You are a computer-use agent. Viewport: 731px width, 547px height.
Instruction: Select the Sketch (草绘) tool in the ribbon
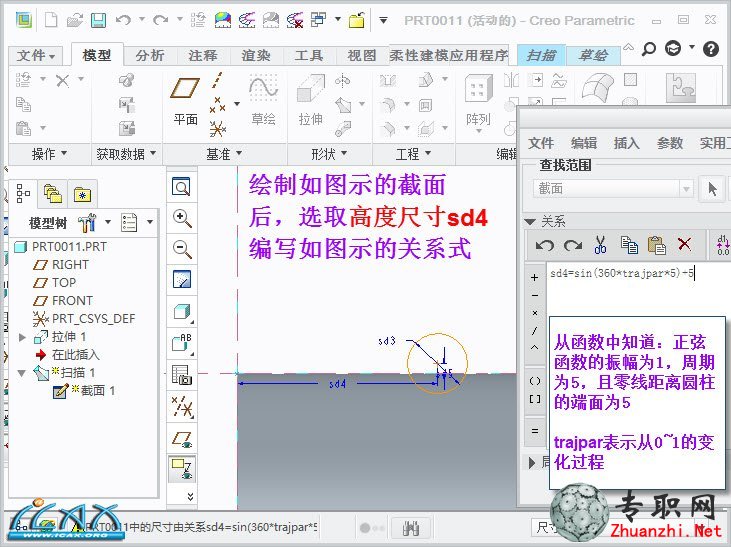[x=263, y=100]
